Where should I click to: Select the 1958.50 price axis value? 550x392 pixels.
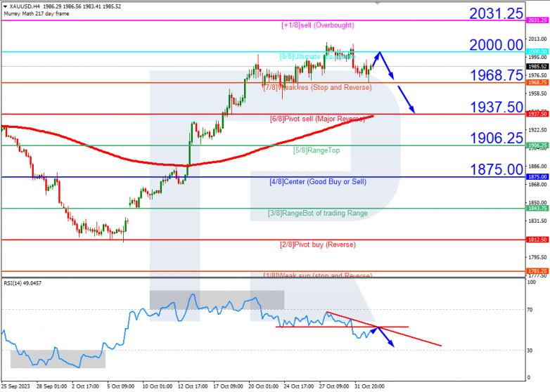tap(539, 93)
